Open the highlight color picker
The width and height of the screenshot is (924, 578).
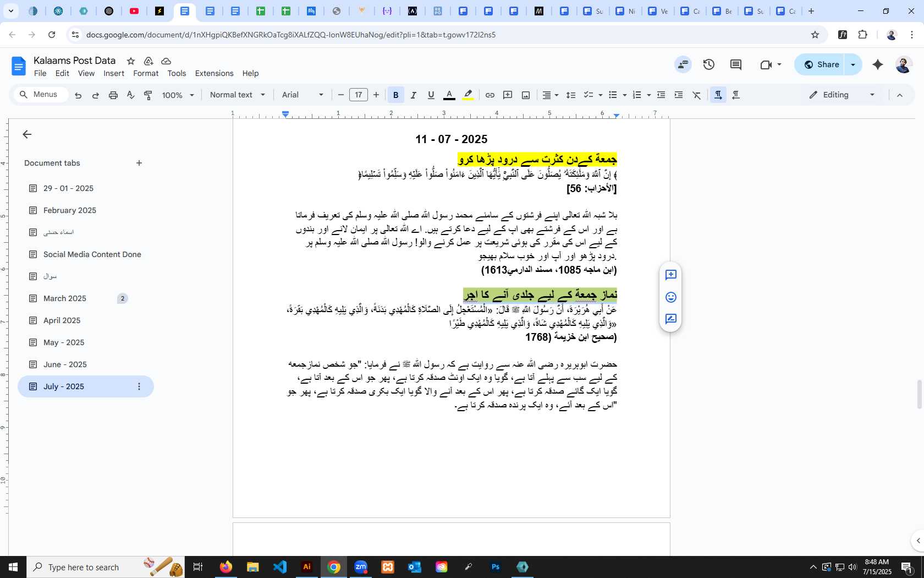(468, 95)
